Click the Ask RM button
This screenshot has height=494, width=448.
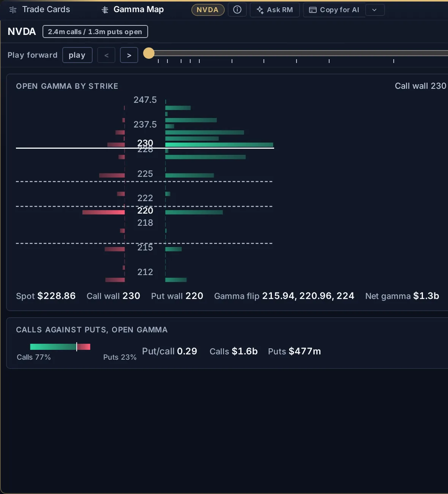[275, 10]
